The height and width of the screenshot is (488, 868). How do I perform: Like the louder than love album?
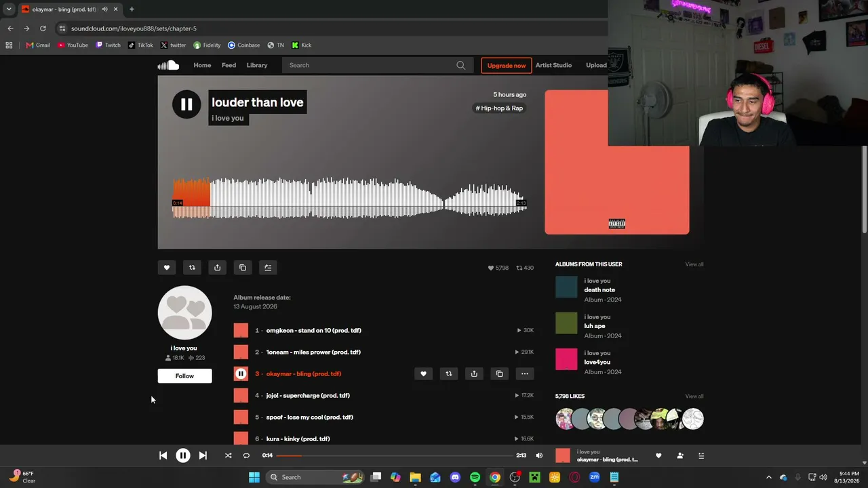pos(167,268)
